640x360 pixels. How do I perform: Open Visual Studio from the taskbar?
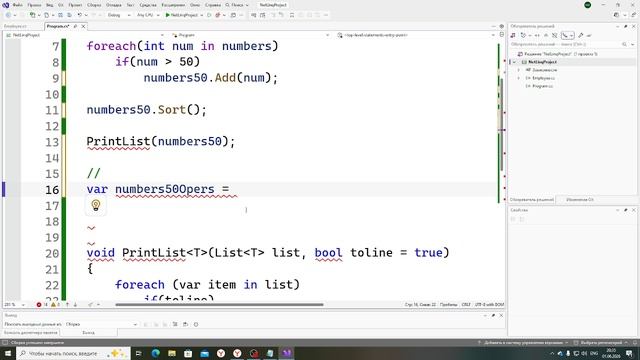pos(287,353)
